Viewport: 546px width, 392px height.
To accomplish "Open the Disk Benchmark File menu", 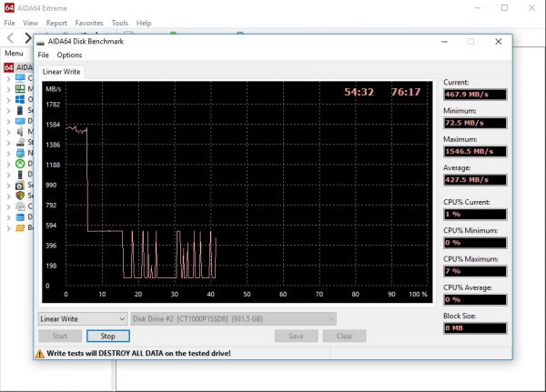I will click(43, 55).
